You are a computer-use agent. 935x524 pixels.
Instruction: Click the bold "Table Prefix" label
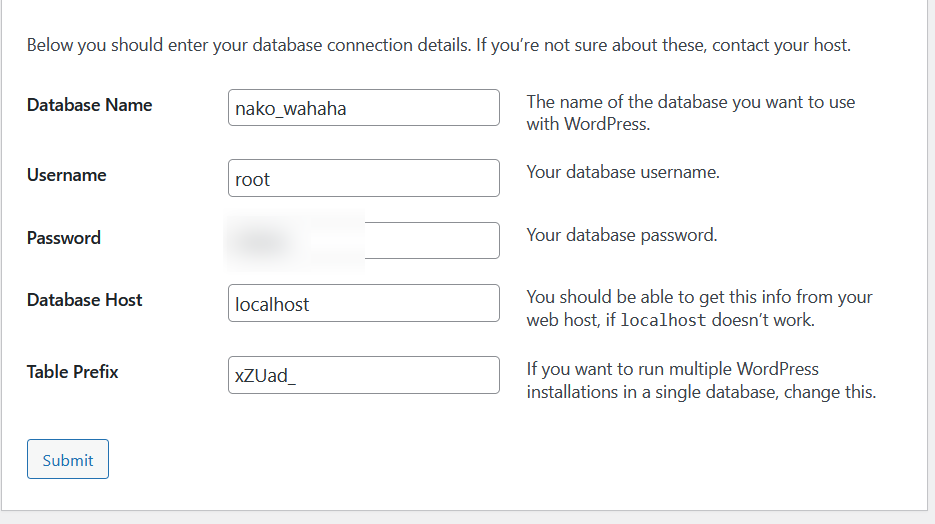(72, 372)
